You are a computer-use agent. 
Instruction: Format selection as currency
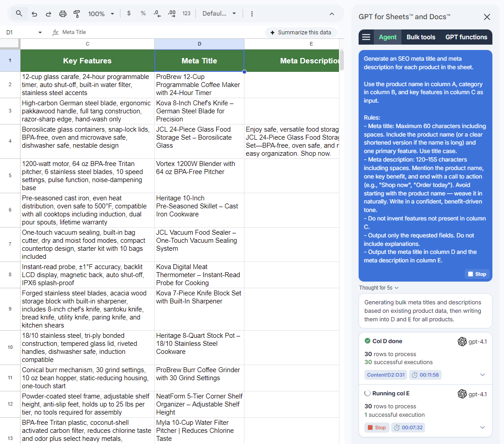[128, 14]
